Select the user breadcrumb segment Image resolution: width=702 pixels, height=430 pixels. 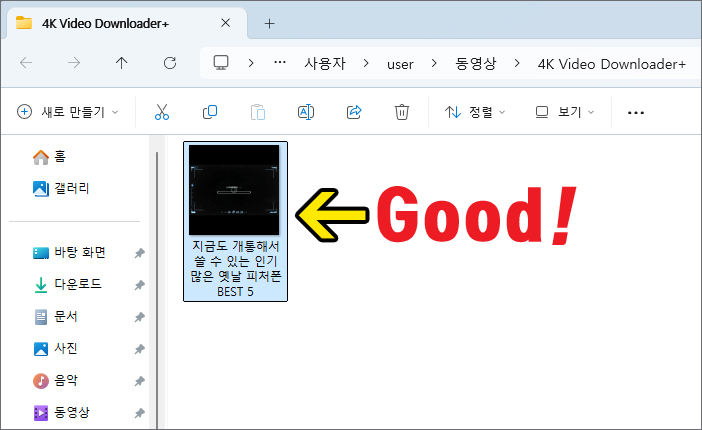[x=400, y=63]
